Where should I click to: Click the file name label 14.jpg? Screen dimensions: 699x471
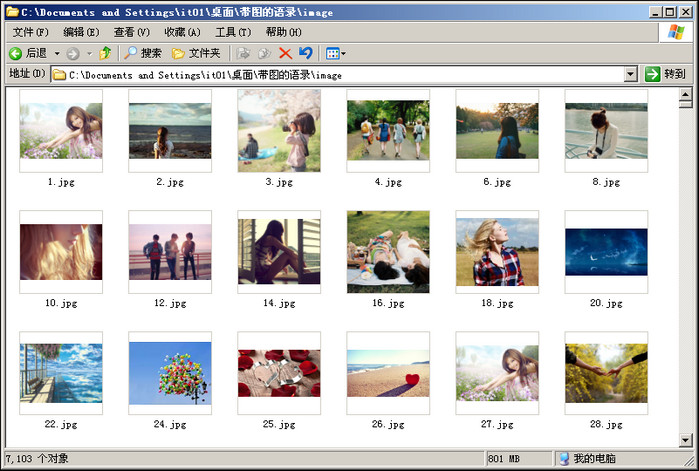pos(279,303)
